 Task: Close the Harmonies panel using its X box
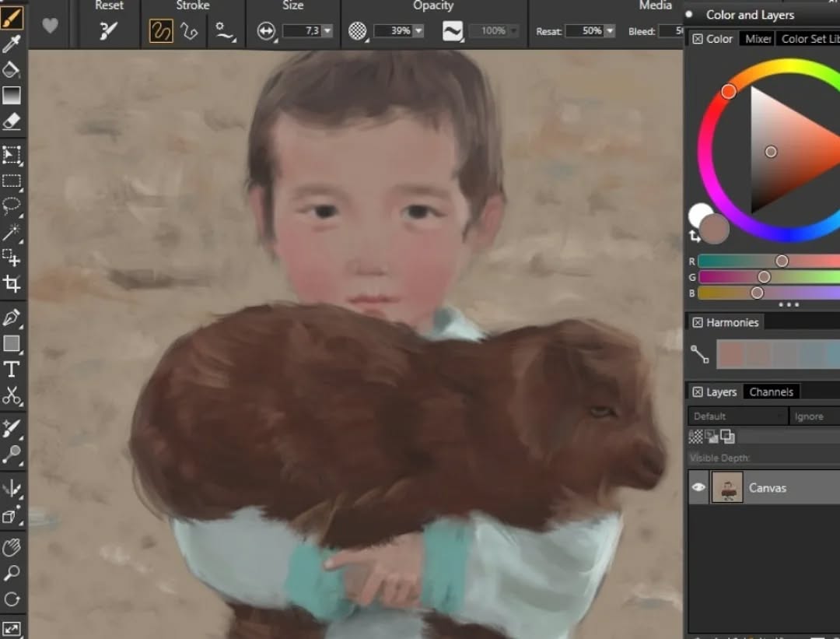(698, 322)
